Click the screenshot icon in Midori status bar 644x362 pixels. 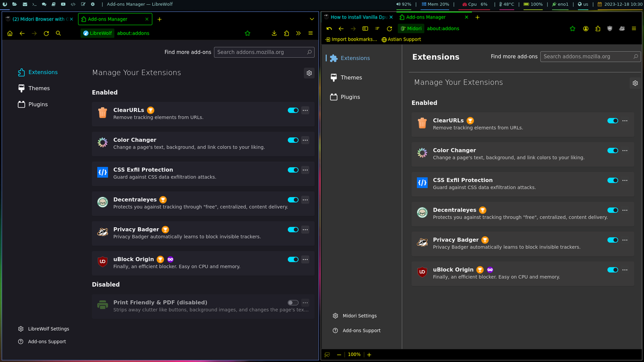point(327,354)
